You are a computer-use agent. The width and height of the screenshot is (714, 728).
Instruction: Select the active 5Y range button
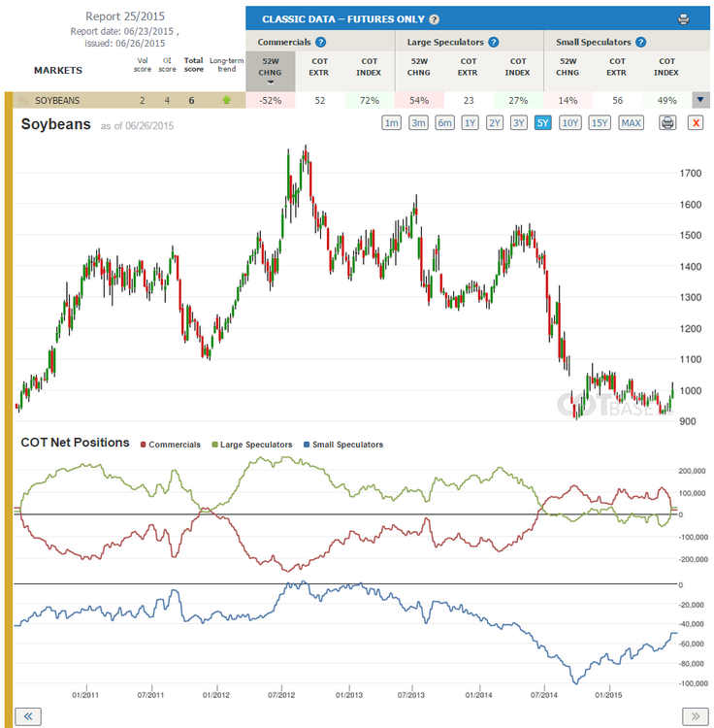tap(543, 123)
